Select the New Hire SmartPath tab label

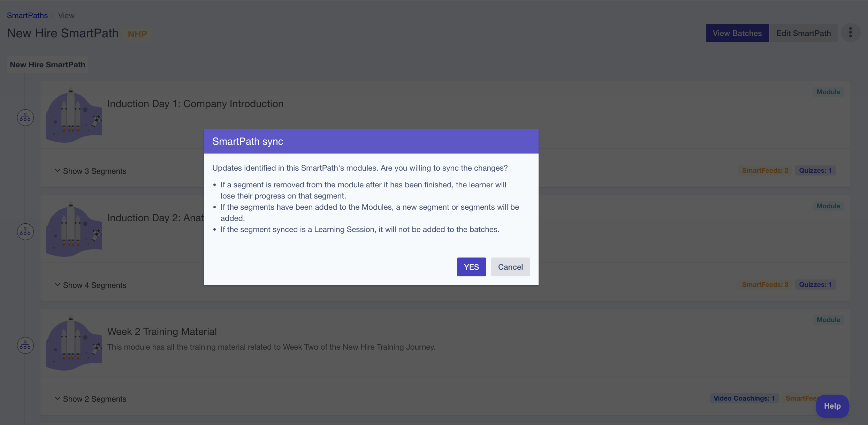coord(47,65)
